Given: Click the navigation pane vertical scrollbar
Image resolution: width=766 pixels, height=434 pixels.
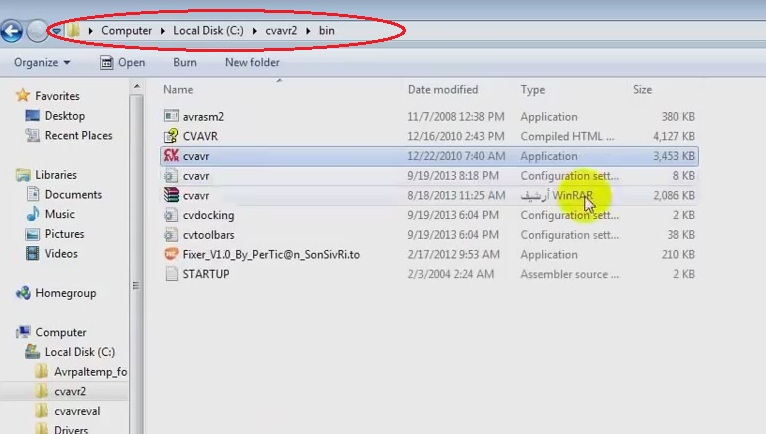Looking at the screenshot, I should tap(137, 250).
